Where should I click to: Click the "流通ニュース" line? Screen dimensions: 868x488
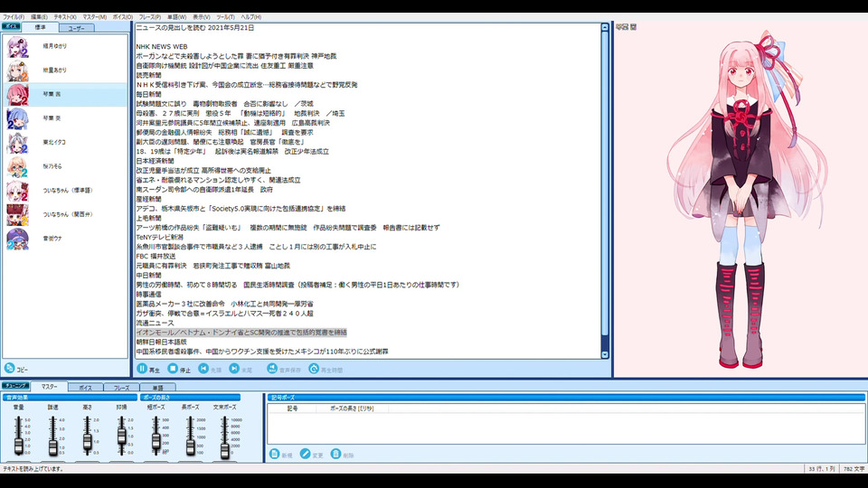[x=155, y=324]
